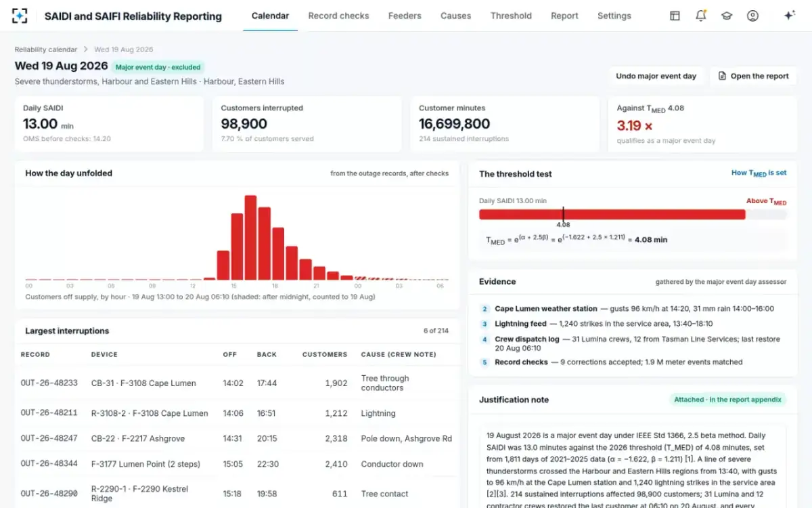Open the notifications bell
Screen dimensions: 812x508
(x=701, y=16)
